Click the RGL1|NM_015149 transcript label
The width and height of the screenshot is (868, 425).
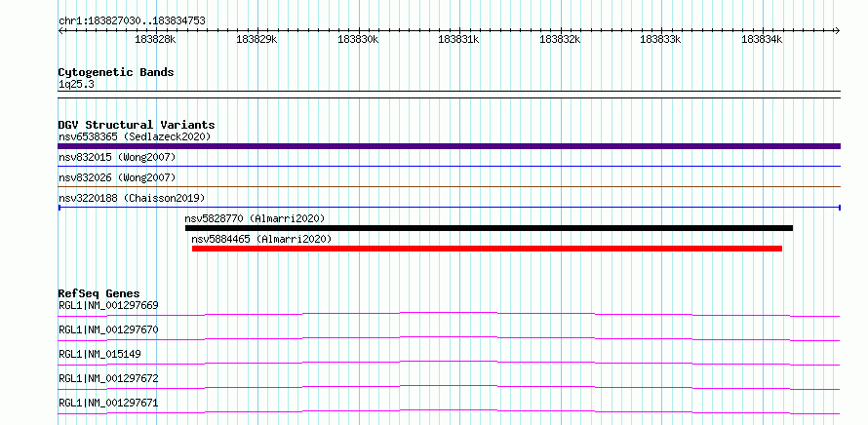click(99, 354)
